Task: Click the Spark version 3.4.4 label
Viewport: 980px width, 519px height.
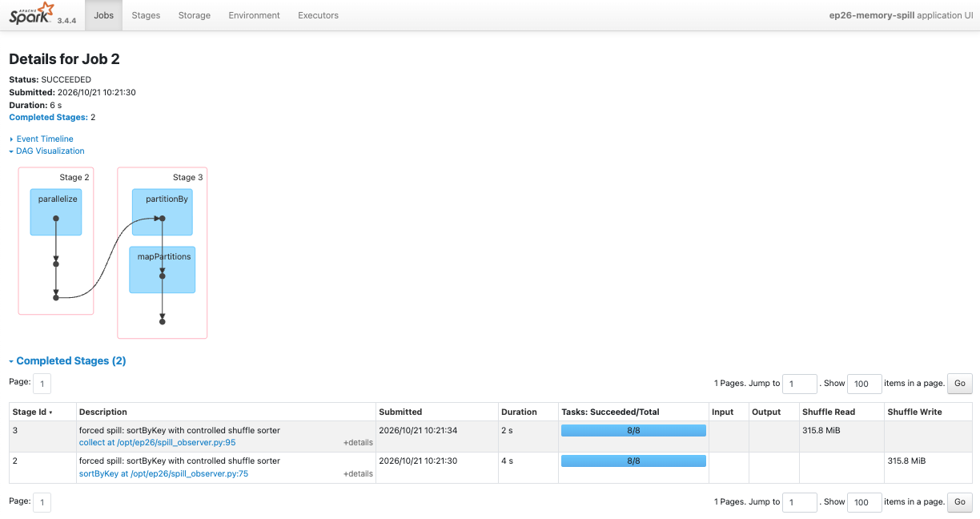Action: [x=66, y=20]
